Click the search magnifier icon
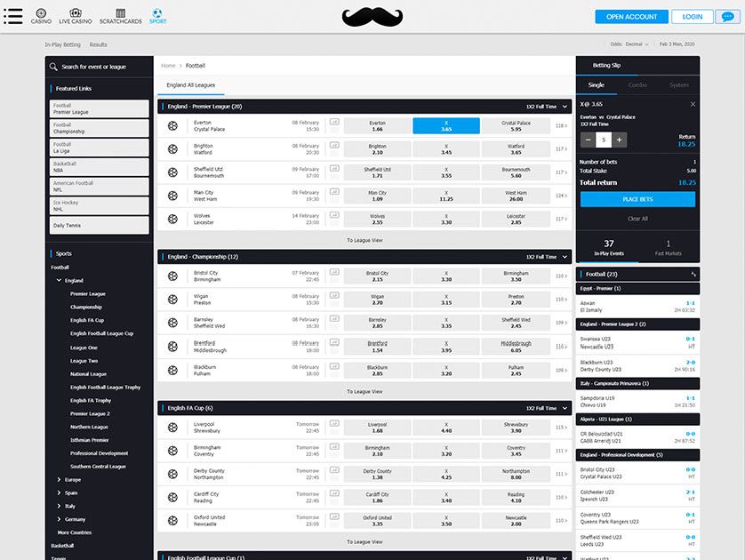Viewport: 745px width, 560px height. click(x=53, y=67)
